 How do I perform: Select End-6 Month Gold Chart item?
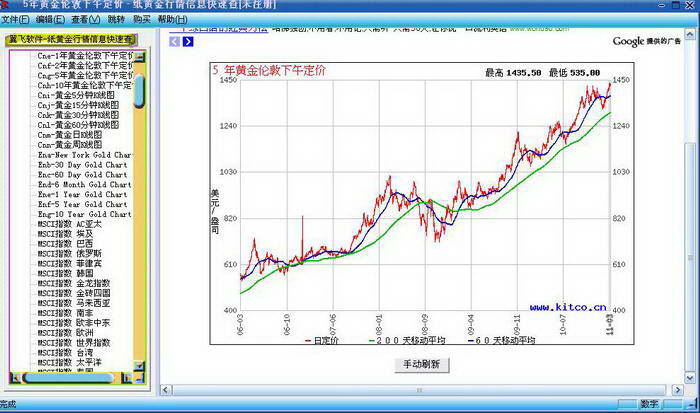click(x=85, y=184)
